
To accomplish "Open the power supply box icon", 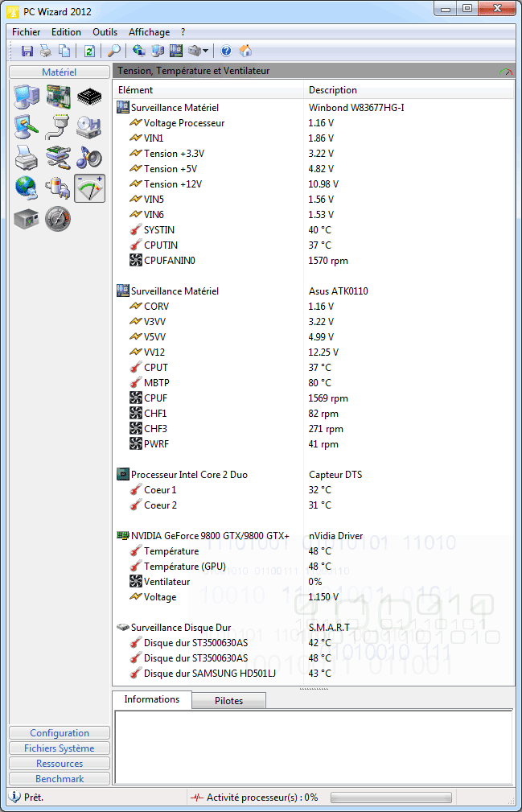I will point(27,219).
